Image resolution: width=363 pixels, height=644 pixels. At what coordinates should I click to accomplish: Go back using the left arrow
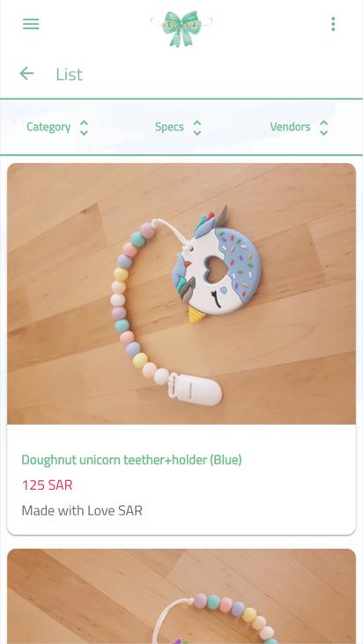(x=26, y=74)
